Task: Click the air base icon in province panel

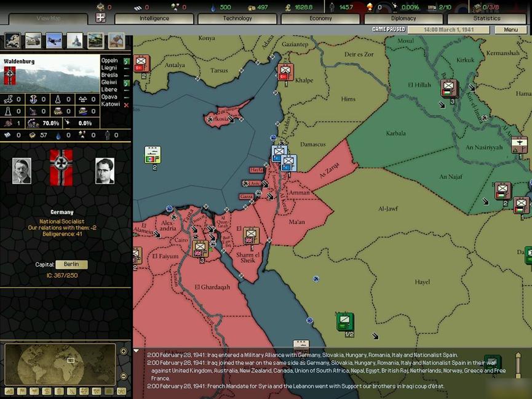Action: pos(8,99)
